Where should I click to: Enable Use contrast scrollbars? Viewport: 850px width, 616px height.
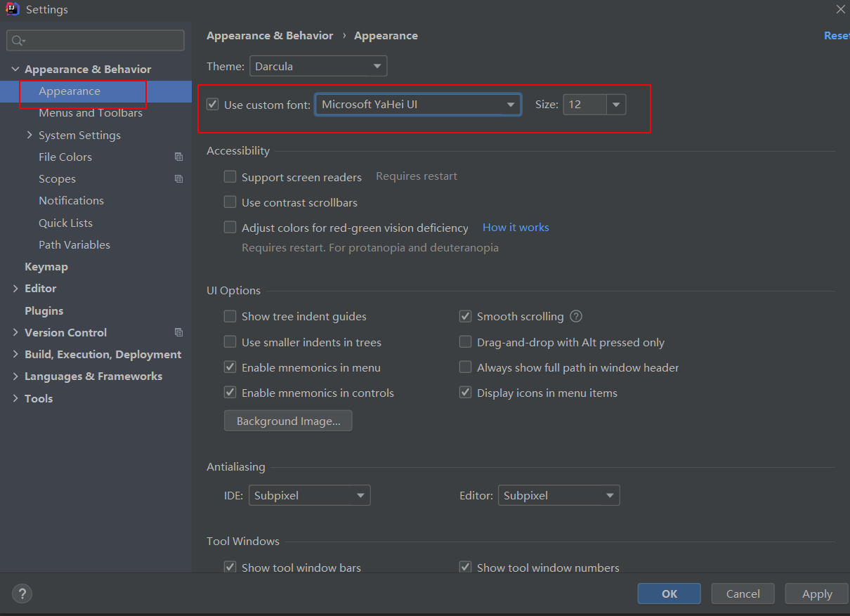coord(230,202)
